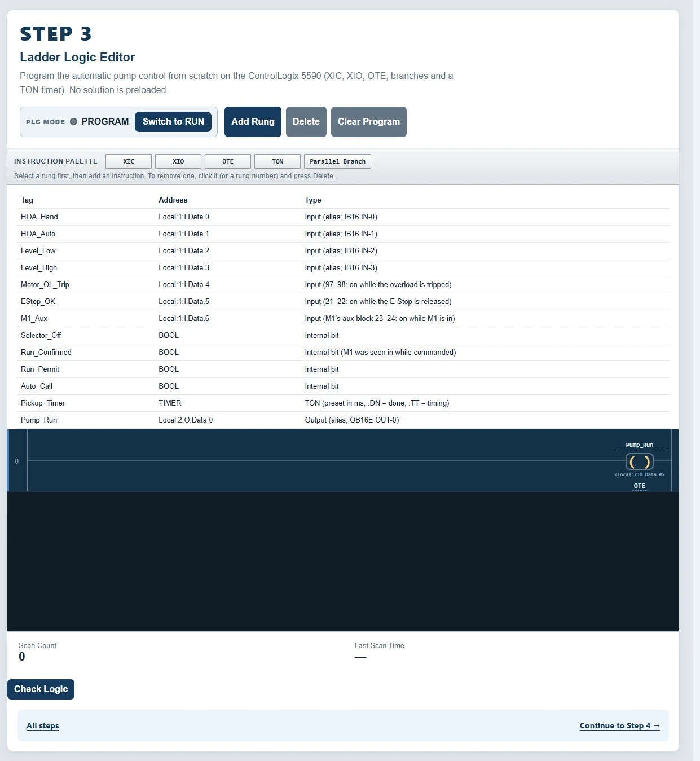Viewport: 700px width, 761px height.
Task: Click the Scan Count value 0
Action: pos(22,657)
